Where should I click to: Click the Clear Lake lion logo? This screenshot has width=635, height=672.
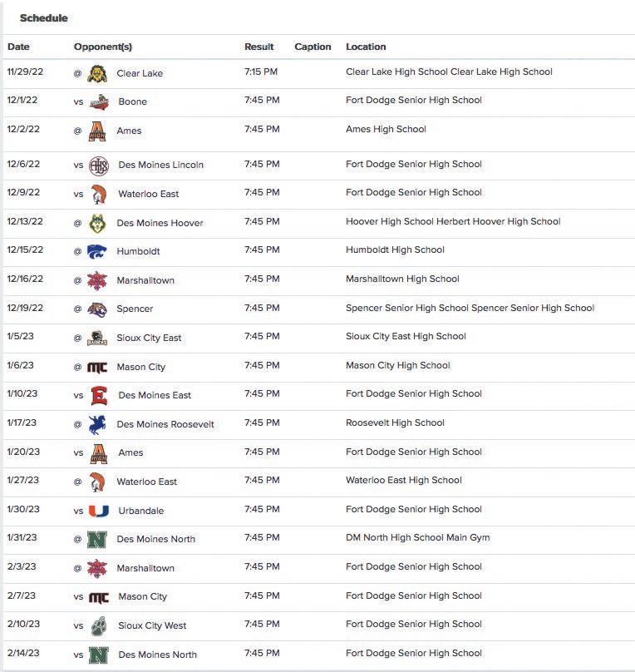(x=97, y=73)
